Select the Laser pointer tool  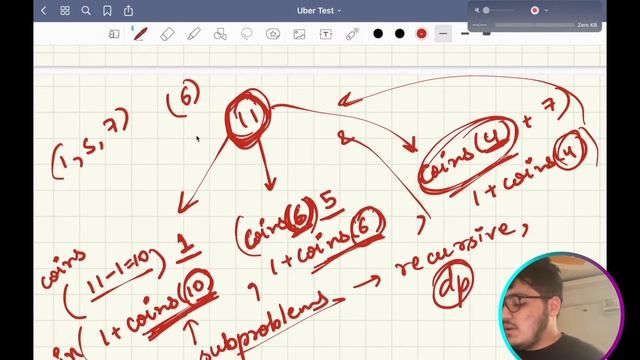point(352,34)
